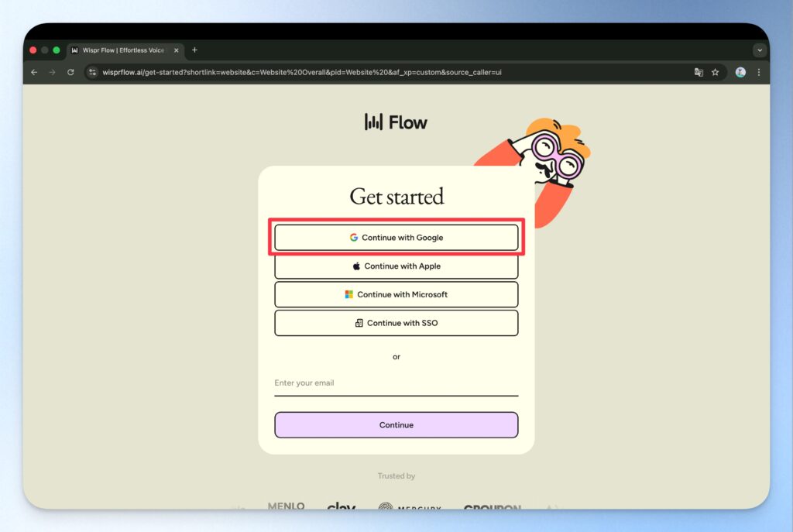Open Google Translate from the address bar
Viewport: 793px width, 532px height.
tap(698, 72)
